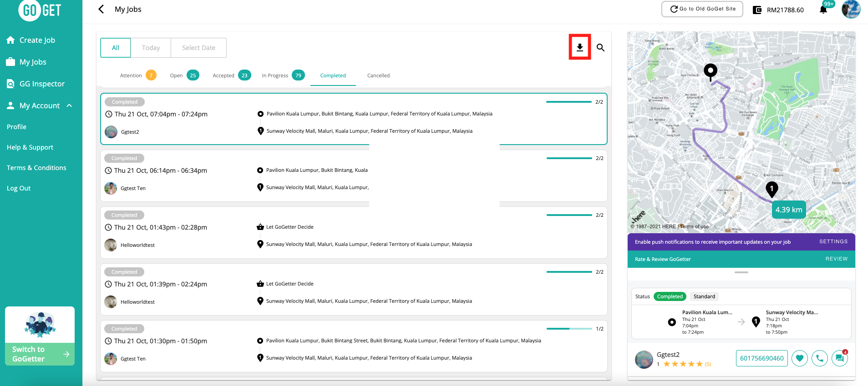Open Help & Support

30,147
